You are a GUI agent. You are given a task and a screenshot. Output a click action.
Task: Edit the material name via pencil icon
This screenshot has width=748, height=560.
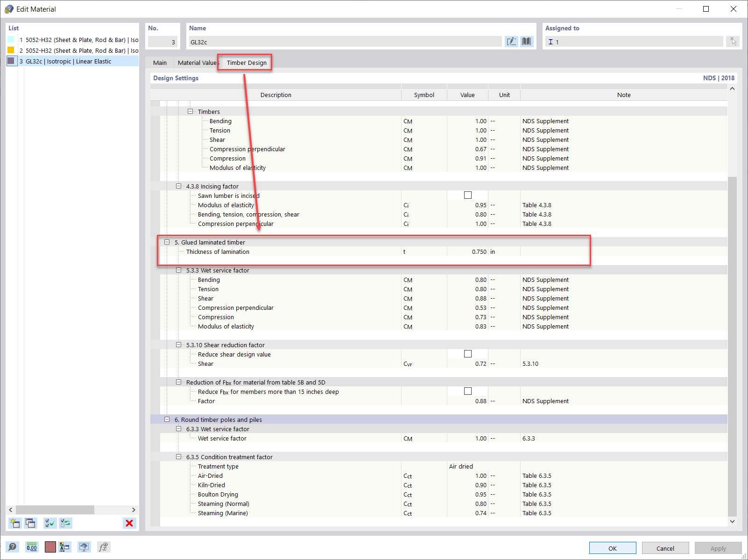coord(511,42)
